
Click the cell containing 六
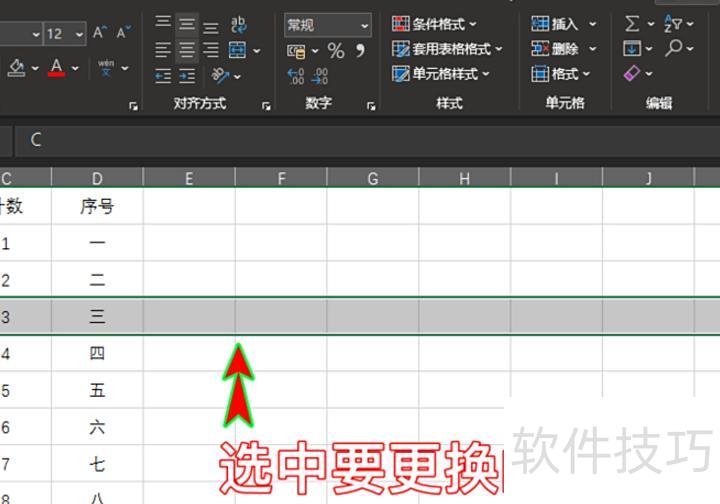tap(97, 427)
